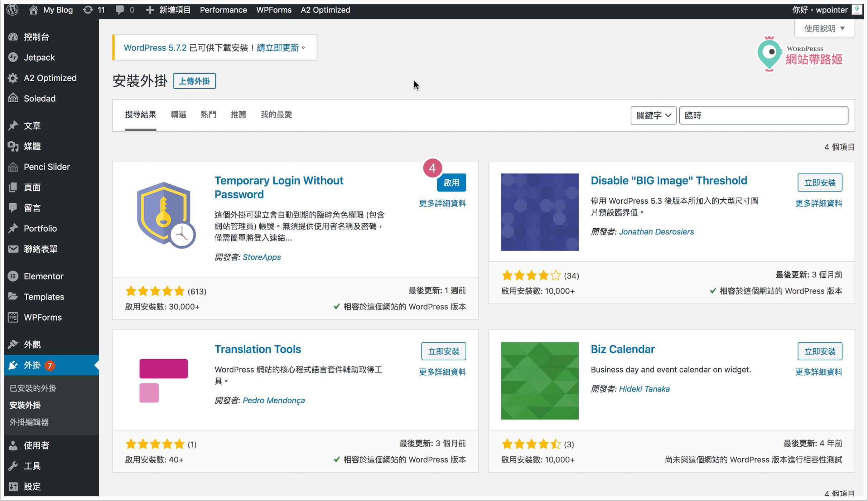Click the Disable BIG Image blue thumbnail
868x501 pixels.
(x=540, y=212)
